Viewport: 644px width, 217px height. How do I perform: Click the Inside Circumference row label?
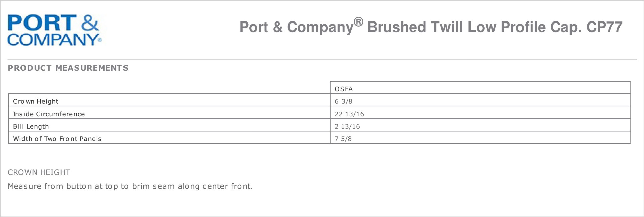click(49, 114)
